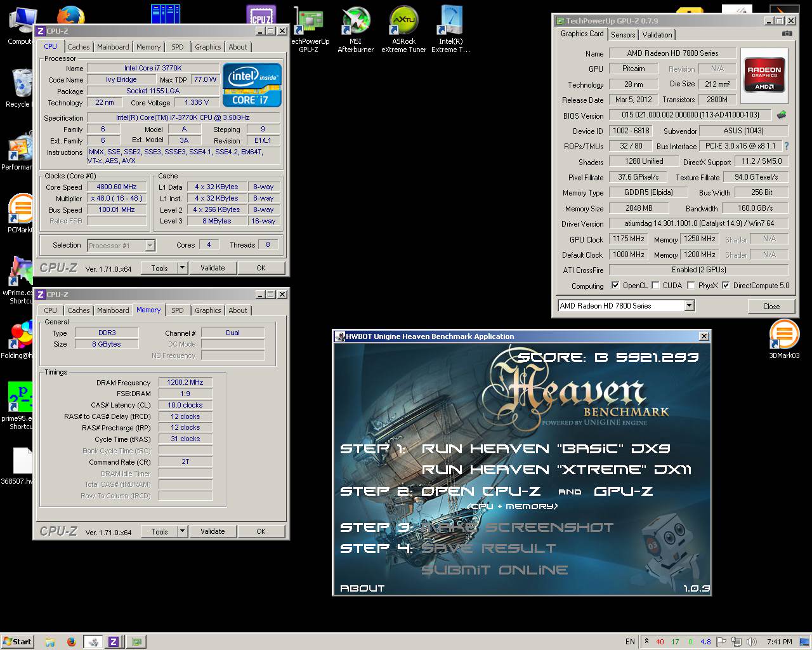Screen dimensions: 812x650
Task: Show hidden tray icons arrow
Action: point(646,642)
